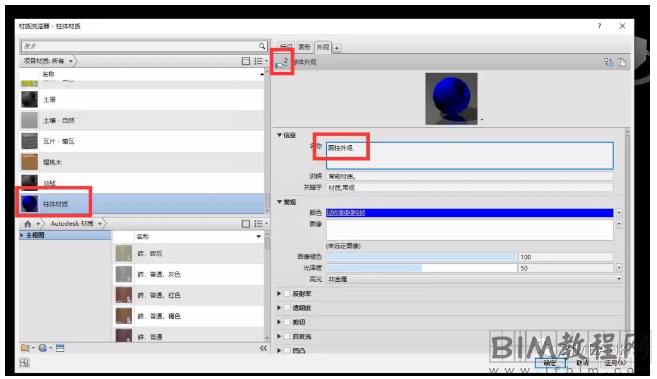This screenshot has height=379, width=657.
Task: Collapse the 信息 section
Action: click(x=279, y=135)
